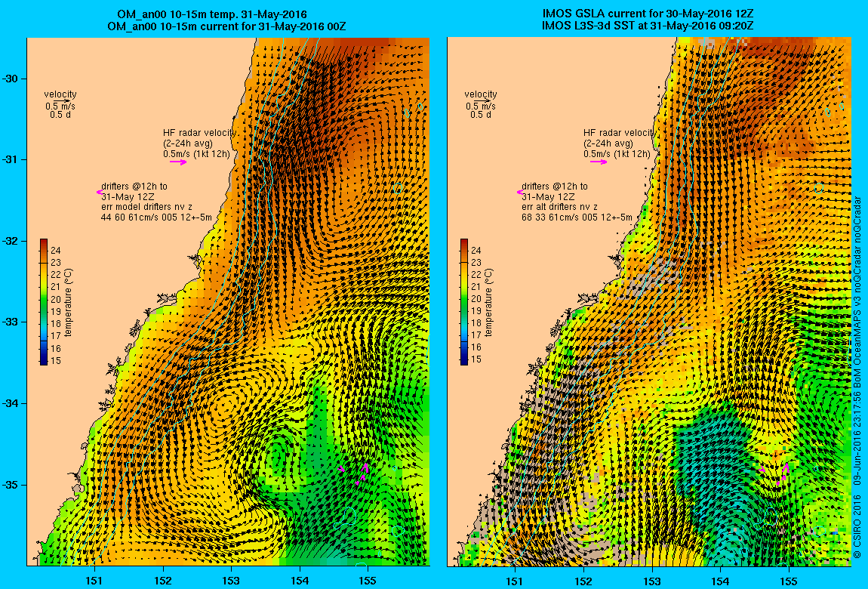The image size is (868, 589).
Task: Click latitude label '-35' on the left axis
Action: tap(11, 485)
